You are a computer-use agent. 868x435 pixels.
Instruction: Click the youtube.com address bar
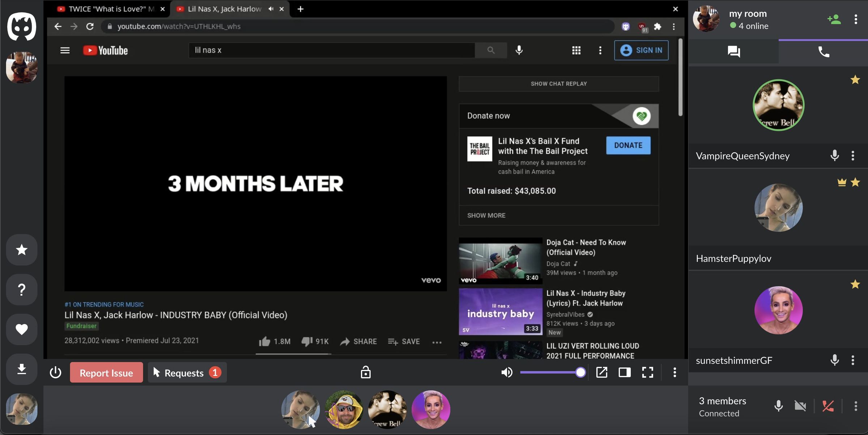point(357,26)
